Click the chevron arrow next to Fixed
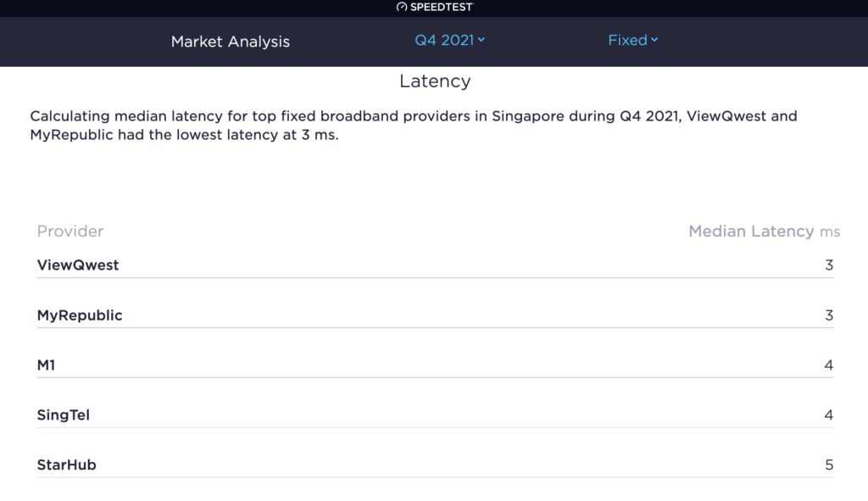Screen dimensions: 868x501 click(x=654, y=40)
